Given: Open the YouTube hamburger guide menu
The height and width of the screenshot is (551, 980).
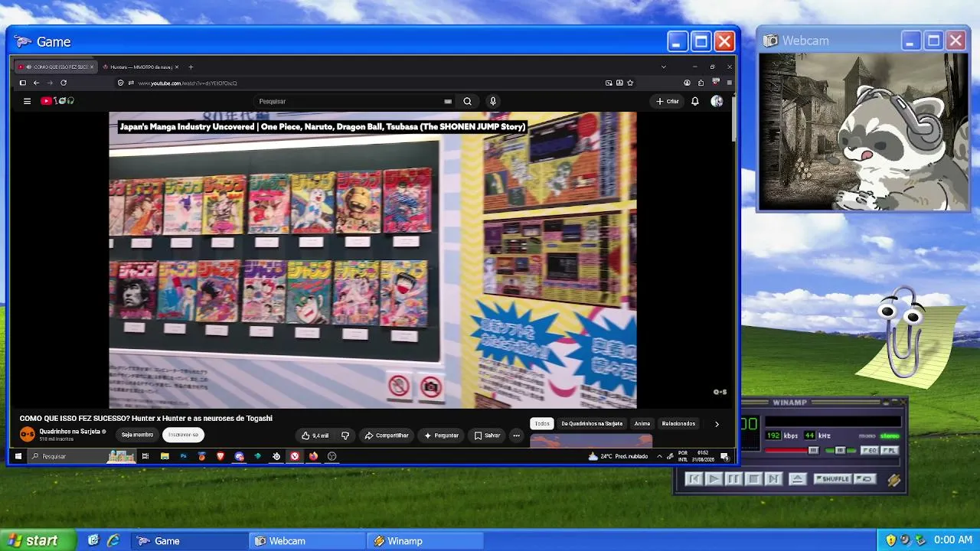Looking at the screenshot, I should coord(27,101).
